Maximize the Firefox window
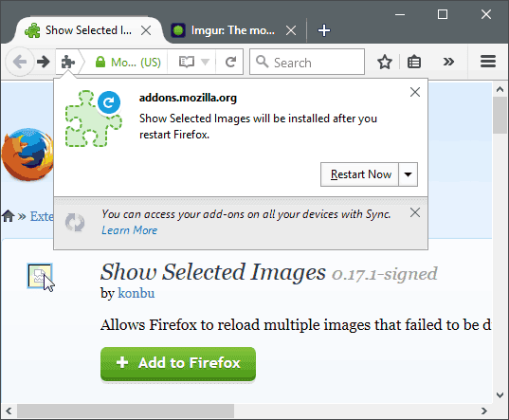 point(443,14)
